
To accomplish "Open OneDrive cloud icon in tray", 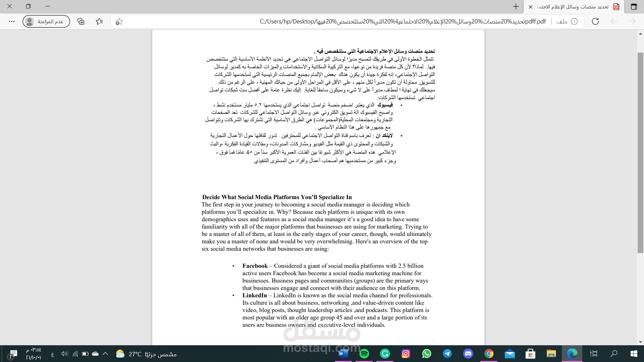I will click(x=95, y=354).
